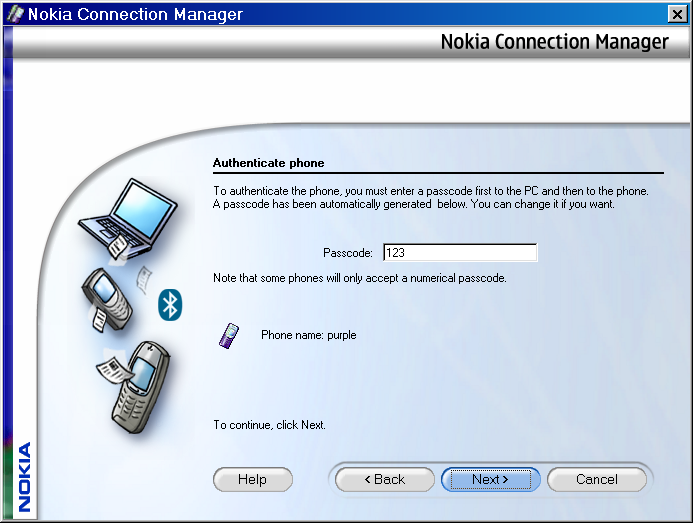Click the Next button to continue

pos(491,480)
